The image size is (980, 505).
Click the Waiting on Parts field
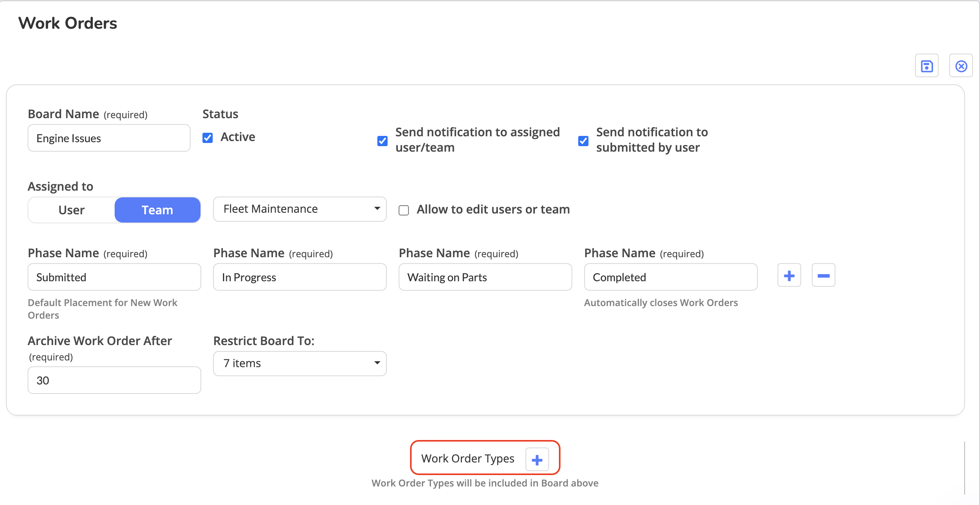point(485,277)
